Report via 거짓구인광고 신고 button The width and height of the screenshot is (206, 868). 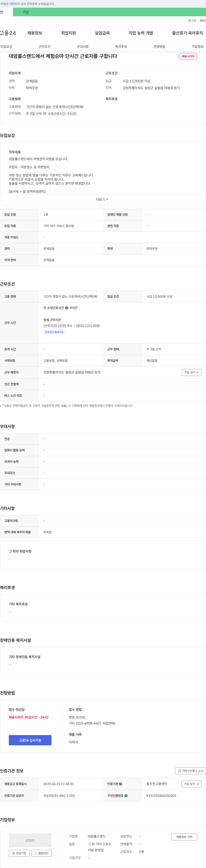point(191,771)
